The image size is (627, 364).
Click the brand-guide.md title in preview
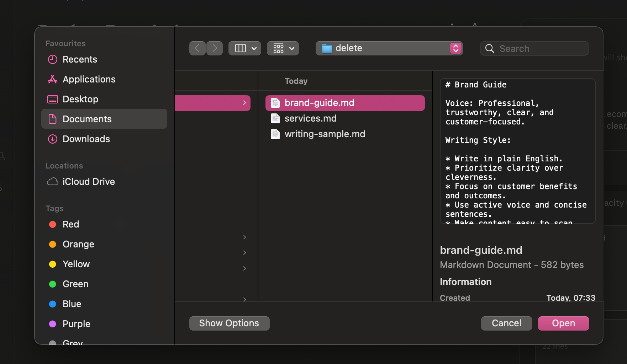(481, 250)
